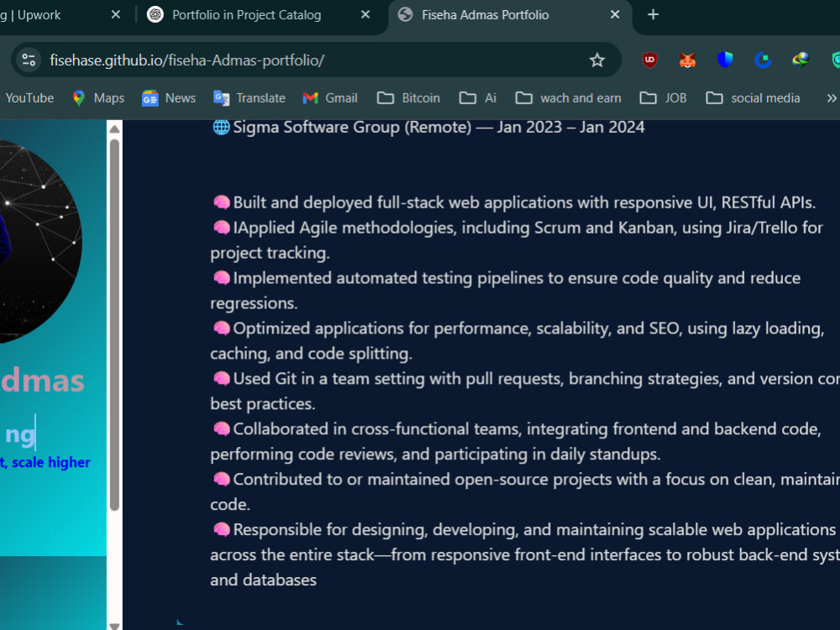
Task: Open the Gmail bookmark
Action: coord(330,98)
